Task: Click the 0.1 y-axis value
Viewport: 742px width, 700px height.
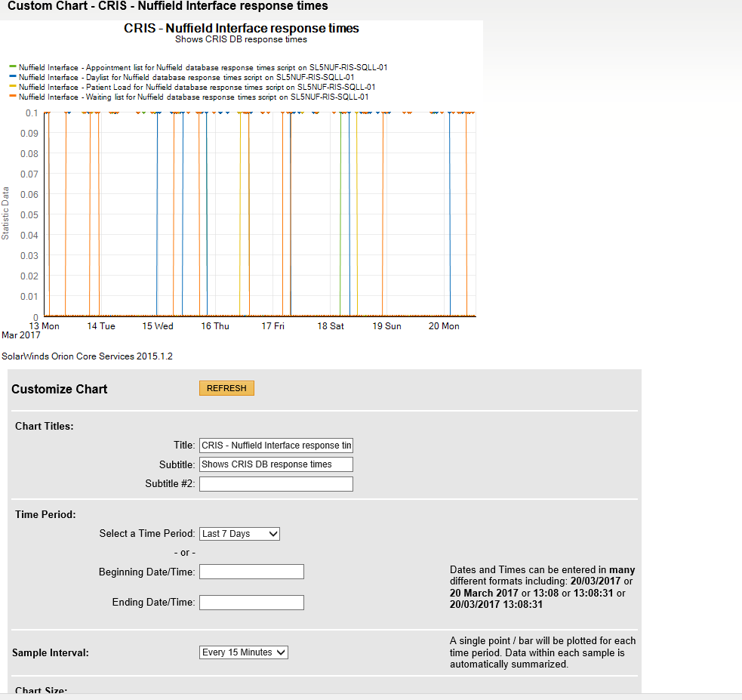Action: tap(32, 113)
